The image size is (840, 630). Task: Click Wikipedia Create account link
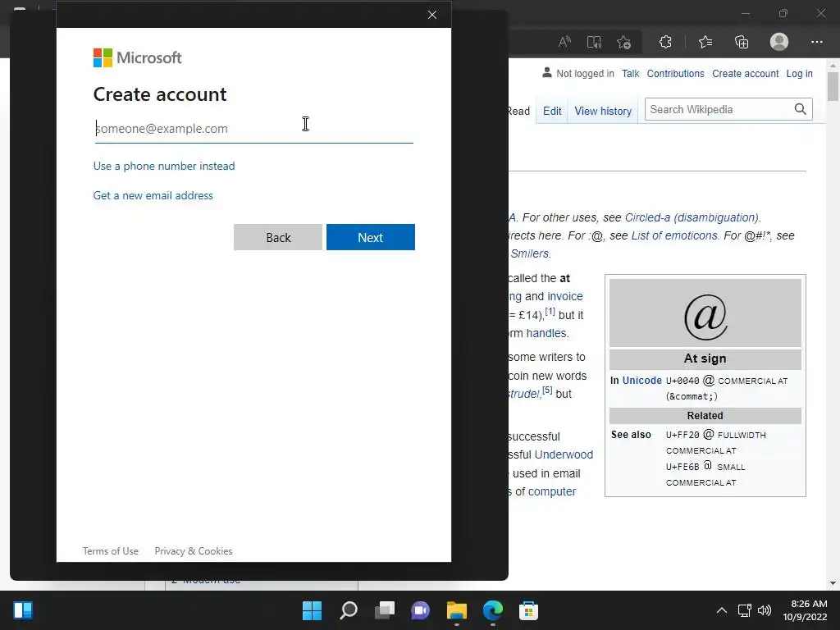tap(745, 73)
